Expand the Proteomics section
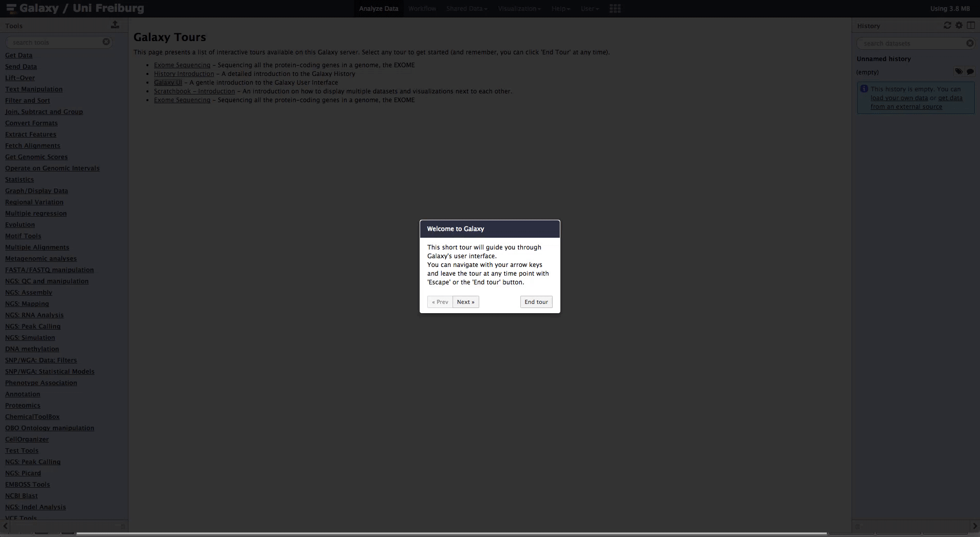The height and width of the screenshot is (537, 980). click(x=23, y=406)
